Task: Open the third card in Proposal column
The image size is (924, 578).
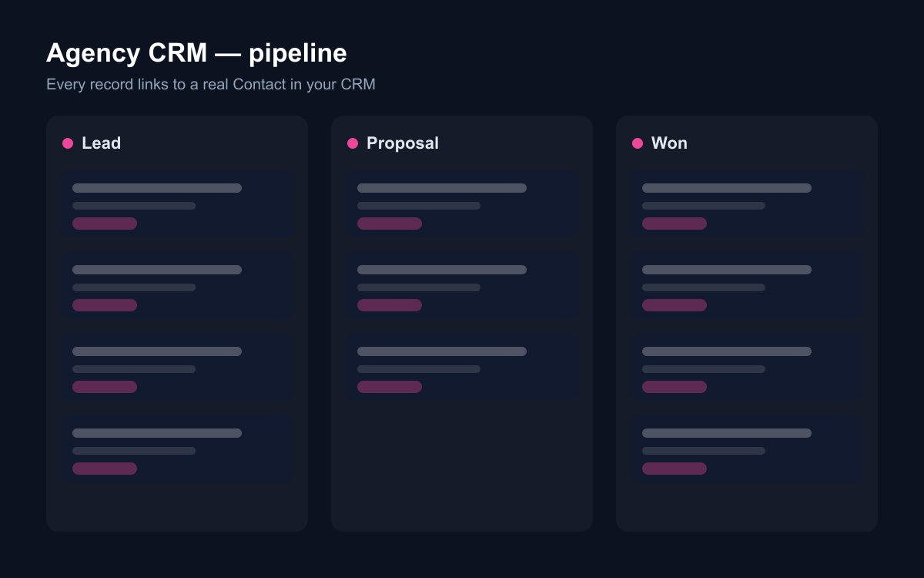Action: [462, 368]
